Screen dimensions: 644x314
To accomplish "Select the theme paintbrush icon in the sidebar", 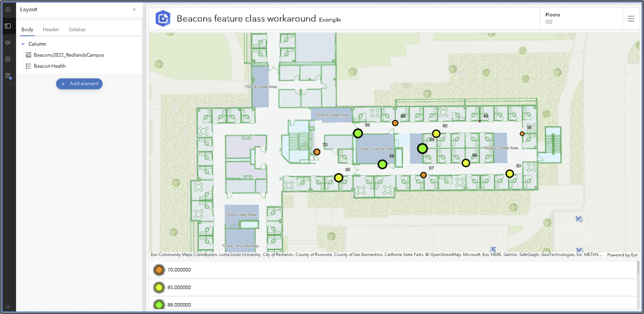I will pyautogui.click(x=8, y=43).
